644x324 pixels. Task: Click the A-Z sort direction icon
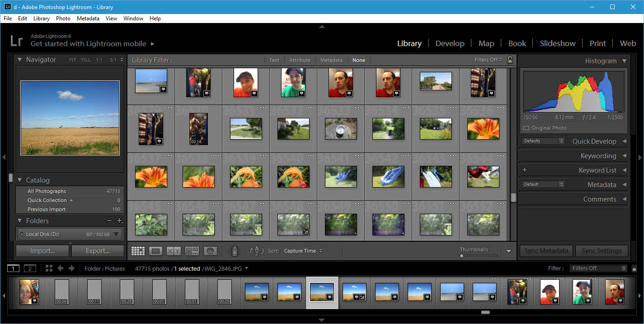(256, 251)
